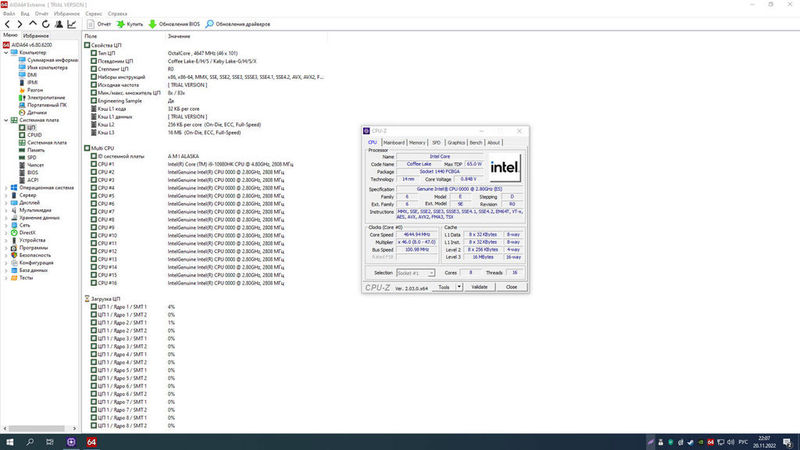The width and height of the screenshot is (800, 450).
Task: Click the back navigation arrow in AIDA64 toolbar
Action: click(7, 24)
